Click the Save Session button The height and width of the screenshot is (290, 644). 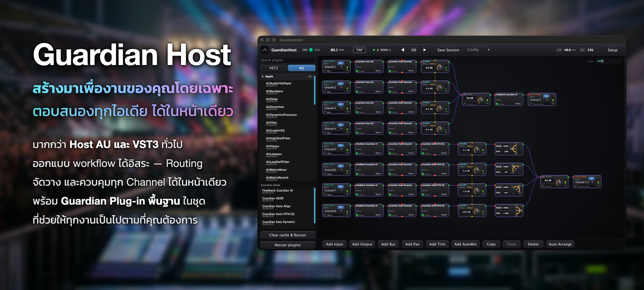point(448,50)
